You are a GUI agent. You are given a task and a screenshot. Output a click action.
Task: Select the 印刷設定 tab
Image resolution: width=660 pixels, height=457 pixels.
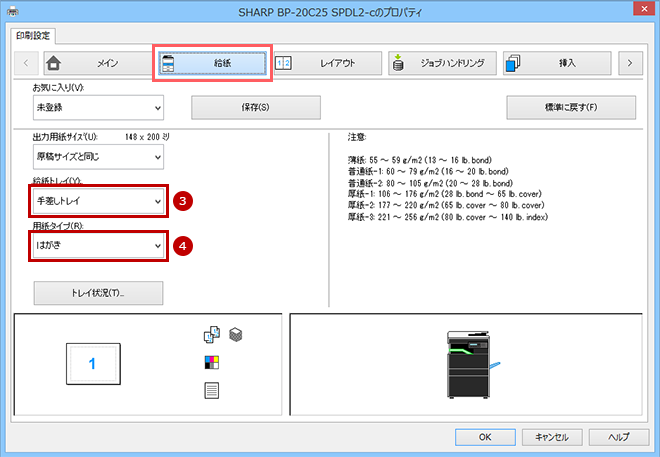(33, 36)
